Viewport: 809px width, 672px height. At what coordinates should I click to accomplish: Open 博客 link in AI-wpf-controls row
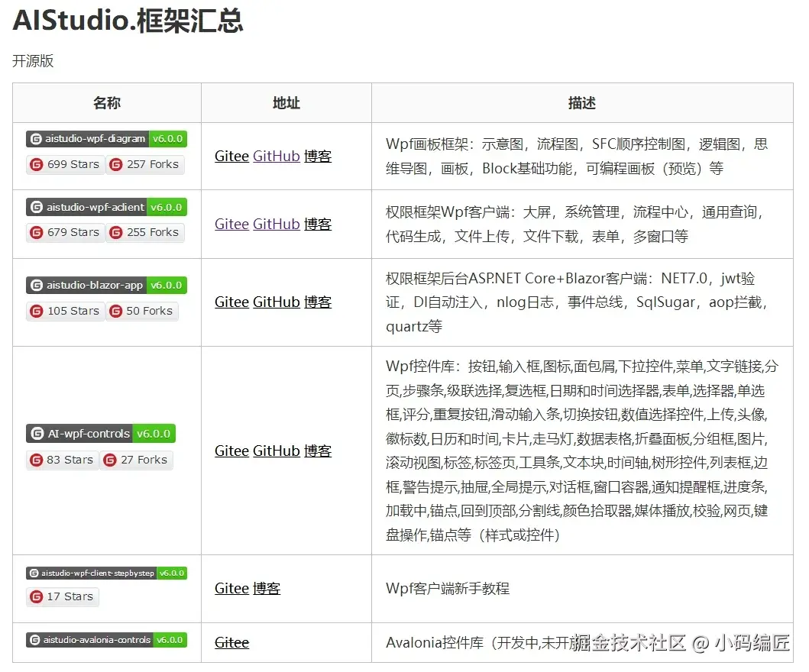317,451
